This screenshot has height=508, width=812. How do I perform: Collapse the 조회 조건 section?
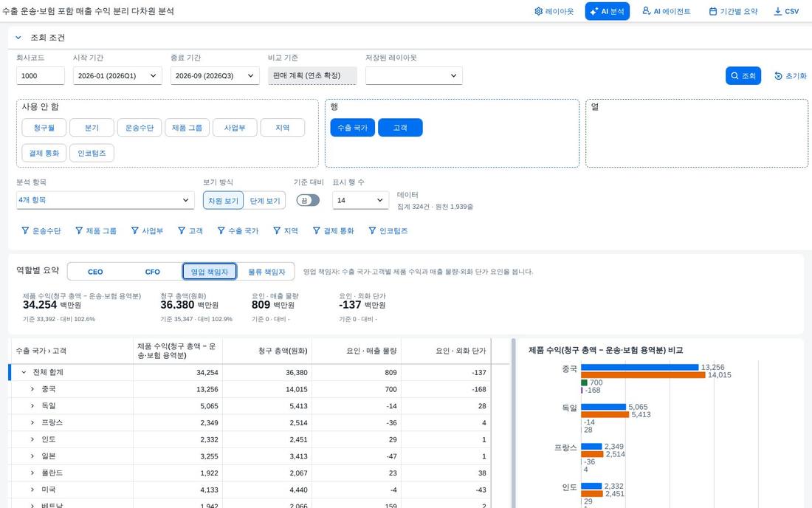click(18, 38)
